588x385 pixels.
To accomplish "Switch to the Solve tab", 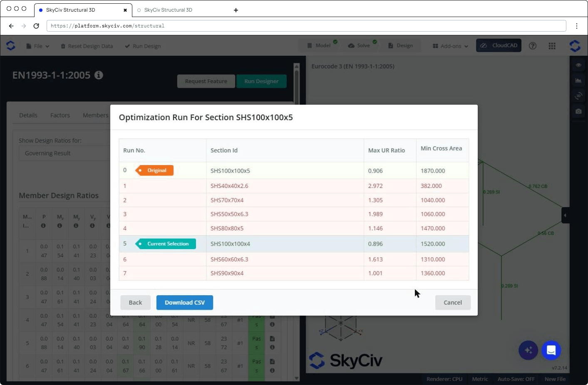I will click(x=359, y=46).
